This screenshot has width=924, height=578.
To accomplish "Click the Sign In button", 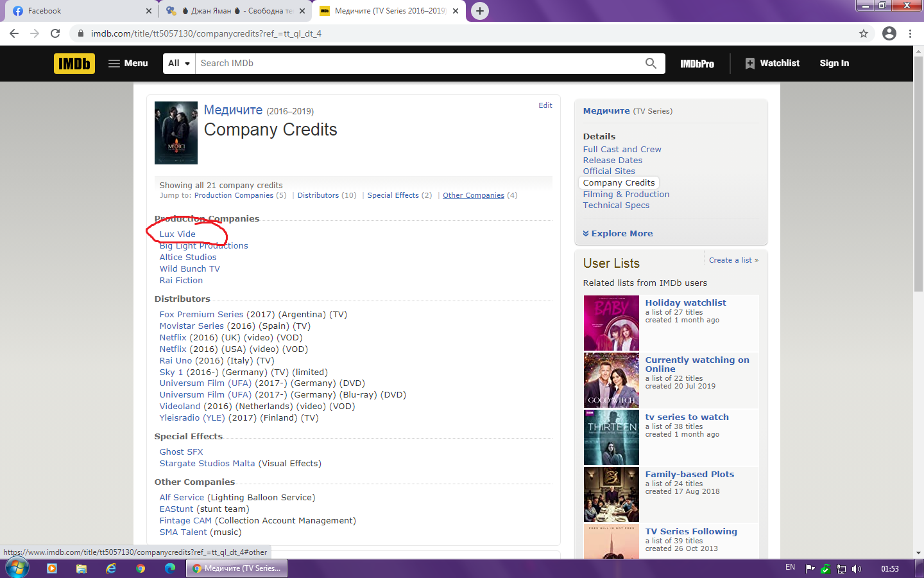I will point(834,64).
